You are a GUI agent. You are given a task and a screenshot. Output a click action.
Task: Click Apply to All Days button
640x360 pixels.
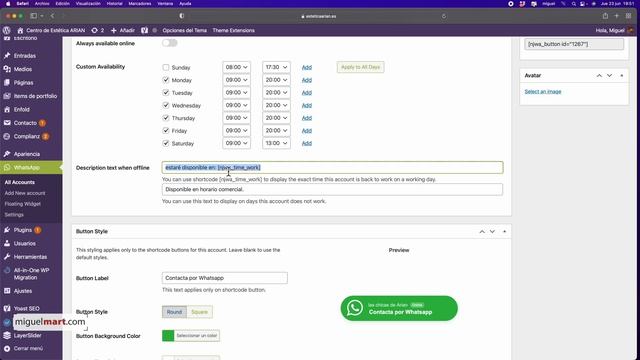(360, 67)
